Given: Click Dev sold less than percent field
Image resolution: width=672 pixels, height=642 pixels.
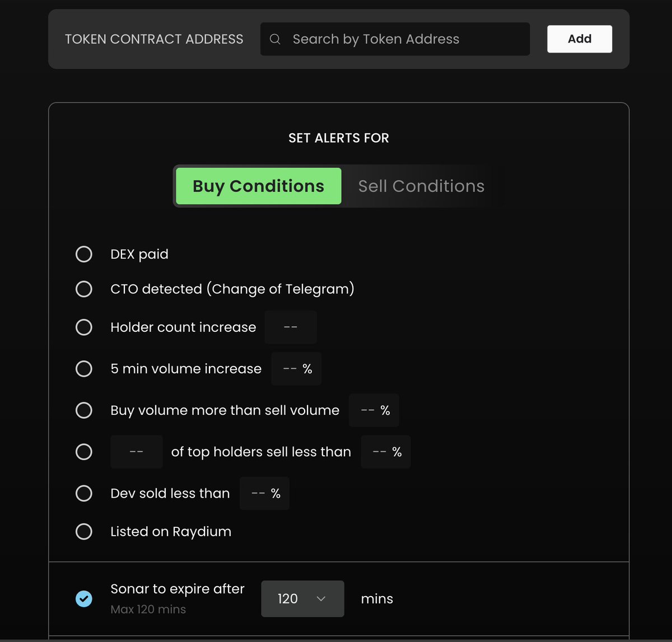Looking at the screenshot, I should (264, 493).
